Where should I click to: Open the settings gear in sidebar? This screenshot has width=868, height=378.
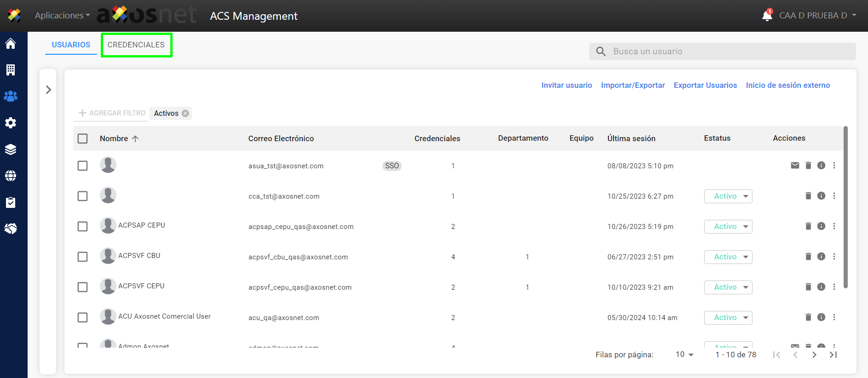click(x=11, y=123)
